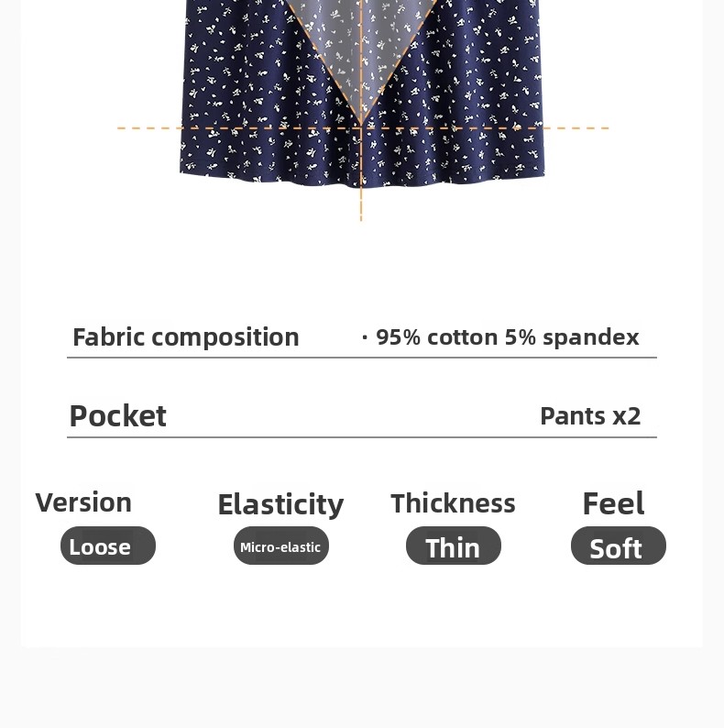This screenshot has height=728, width=724.
Task: Click the Version heading
Action: pos(83,502)
